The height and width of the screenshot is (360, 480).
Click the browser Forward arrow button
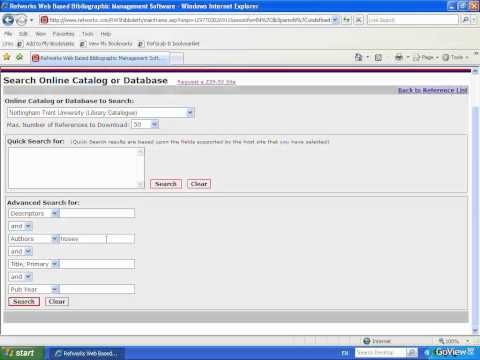pyautogui.click(x=21, y=20)
